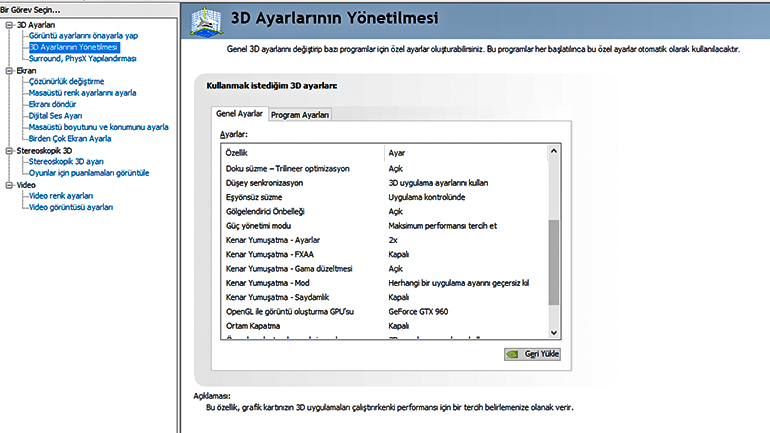
Task: Click the GeForce GTX 960 value
Action: pos(418,311)
